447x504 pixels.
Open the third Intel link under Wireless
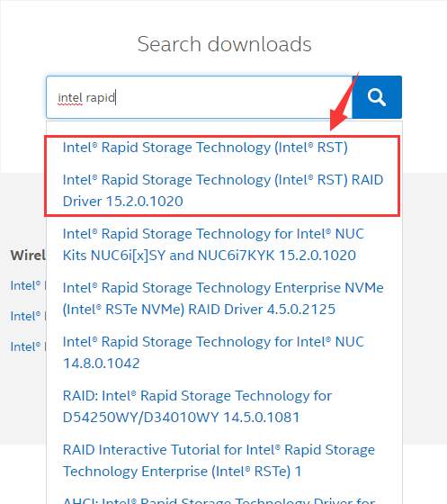28,346
